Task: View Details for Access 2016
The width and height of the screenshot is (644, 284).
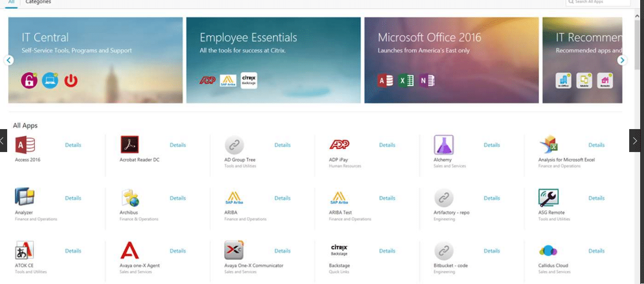Action: (73, 145)
